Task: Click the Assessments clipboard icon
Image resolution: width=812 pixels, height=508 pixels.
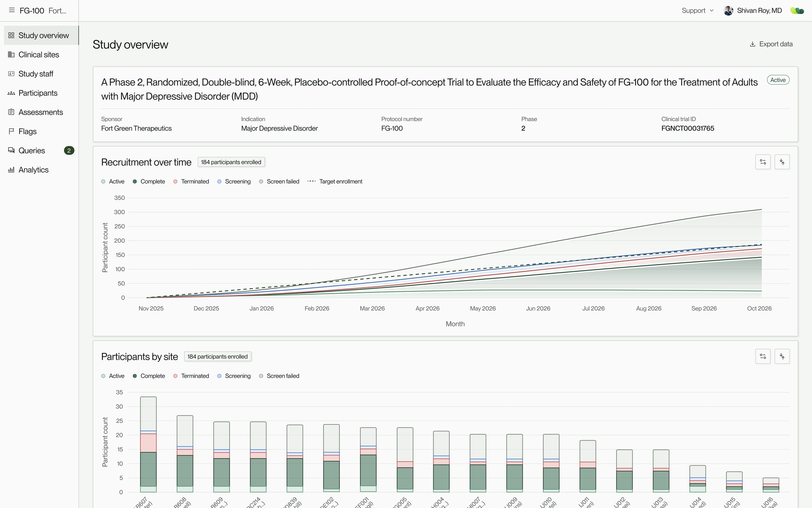Action: point(11,112)
